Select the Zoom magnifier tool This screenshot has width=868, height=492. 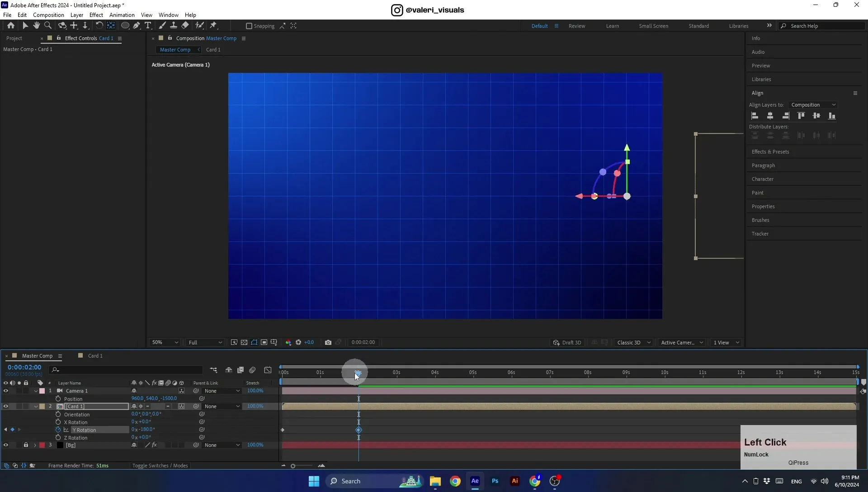tap(48, 26)
